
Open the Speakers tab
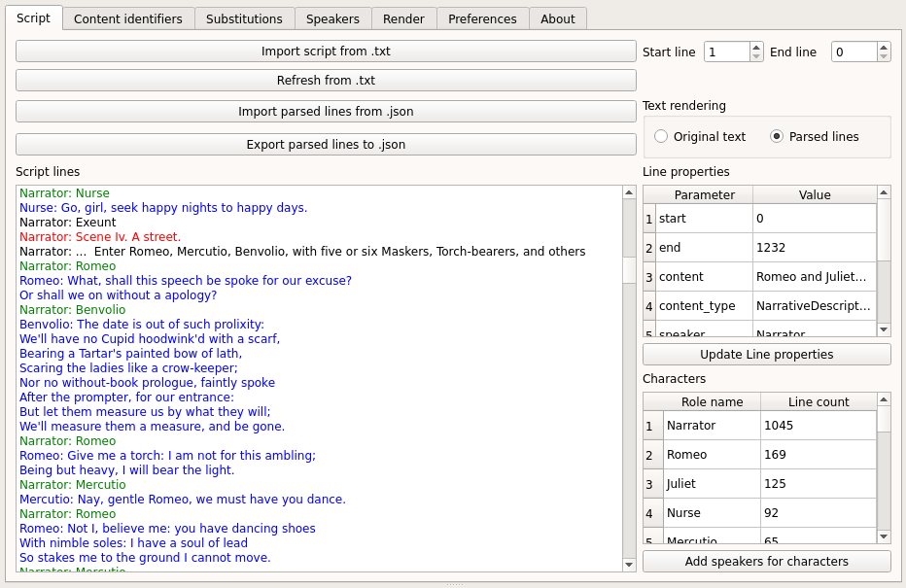tap(332, 19)
